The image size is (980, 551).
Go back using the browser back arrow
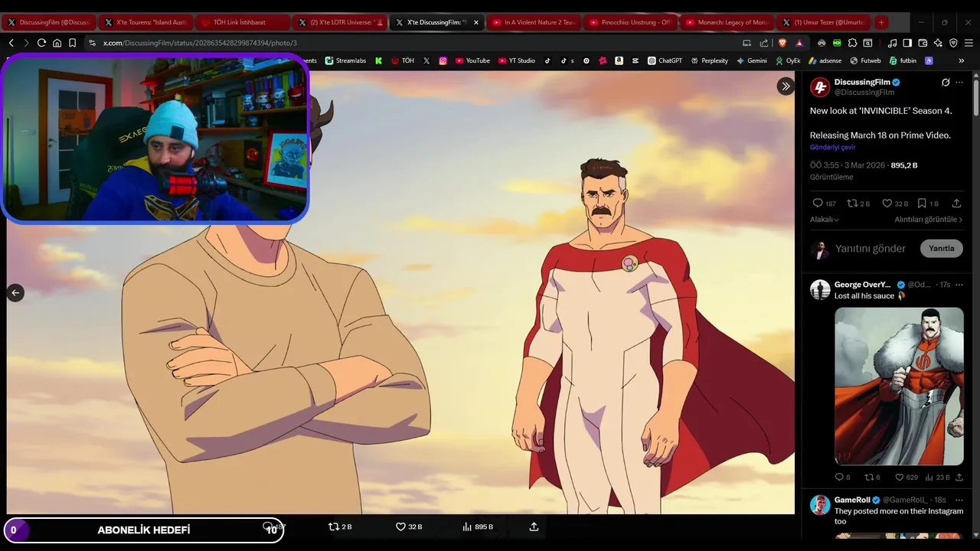coord(11,43)
